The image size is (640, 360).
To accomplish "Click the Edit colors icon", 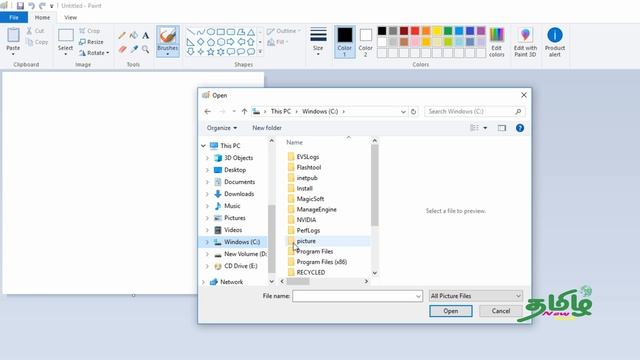I will click(497, 42).
